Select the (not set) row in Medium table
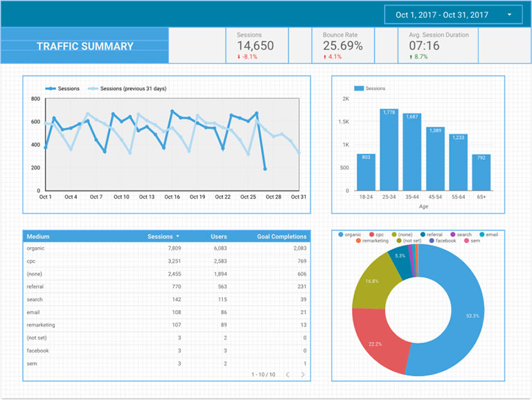 point(166,338)
